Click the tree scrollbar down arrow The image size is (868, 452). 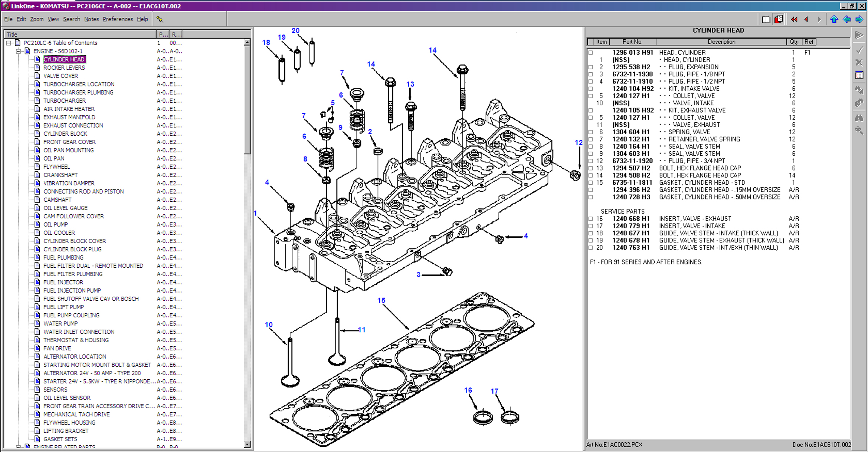click(x=247, y=444)
